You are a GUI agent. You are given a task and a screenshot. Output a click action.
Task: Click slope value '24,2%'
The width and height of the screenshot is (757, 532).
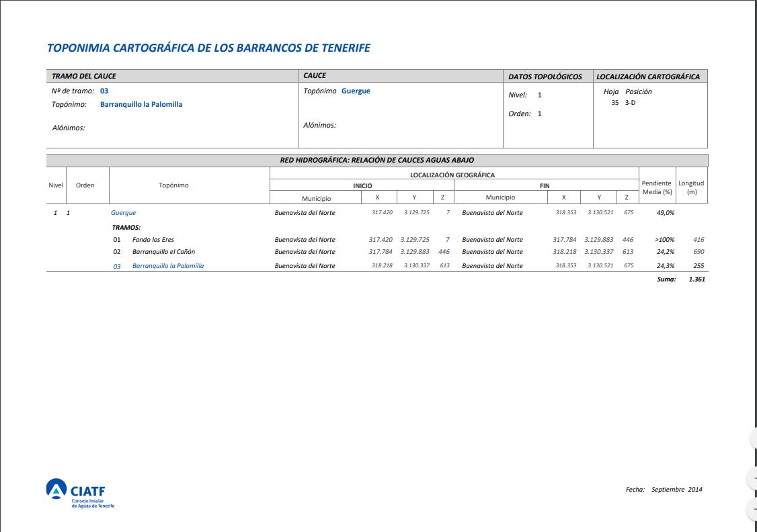click(x=666, y=252)
